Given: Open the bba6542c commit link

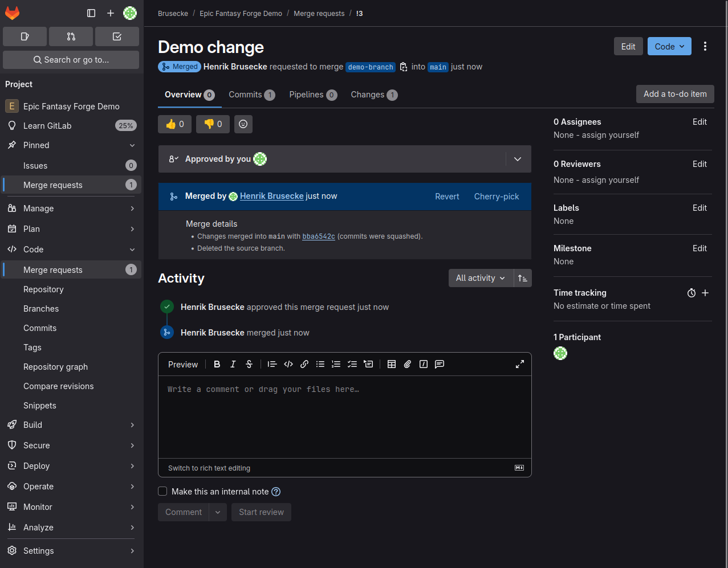Looking at the screenshot, I should click(319, 236).
